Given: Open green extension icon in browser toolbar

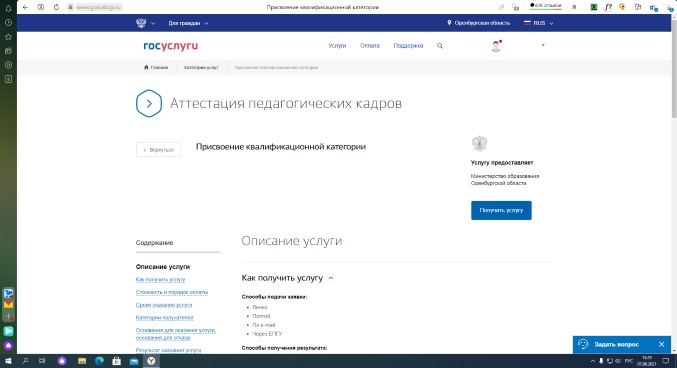Looking at the screenshot, I should (x=594, y=7).
